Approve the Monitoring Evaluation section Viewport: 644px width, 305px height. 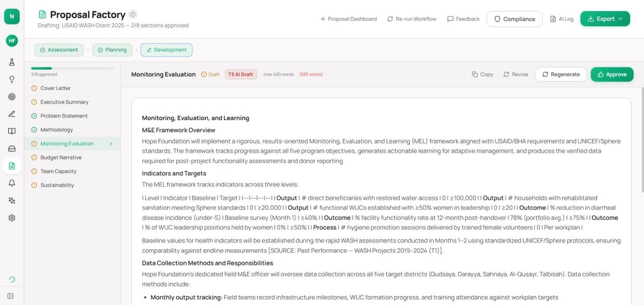point(612,75)
